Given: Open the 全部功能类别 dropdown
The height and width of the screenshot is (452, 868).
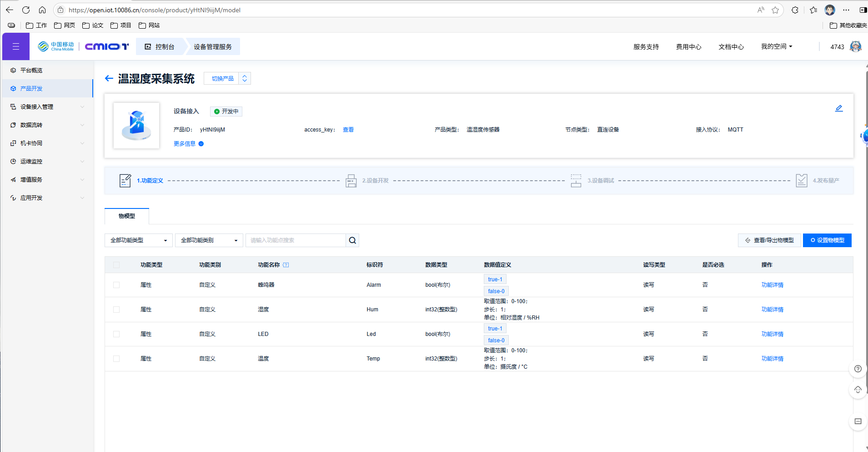Looking at the screenshot, I should point(209,240).
